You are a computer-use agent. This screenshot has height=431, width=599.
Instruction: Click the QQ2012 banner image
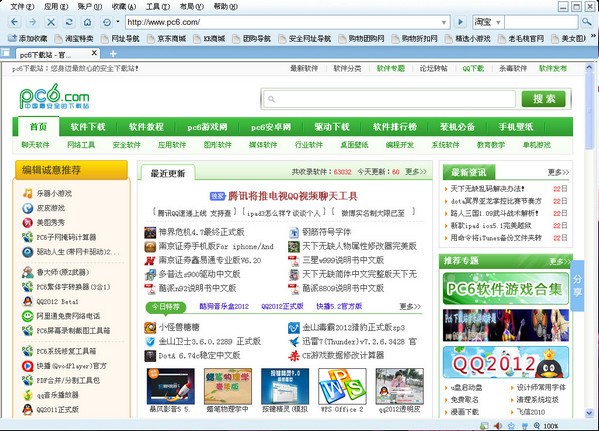505,362
